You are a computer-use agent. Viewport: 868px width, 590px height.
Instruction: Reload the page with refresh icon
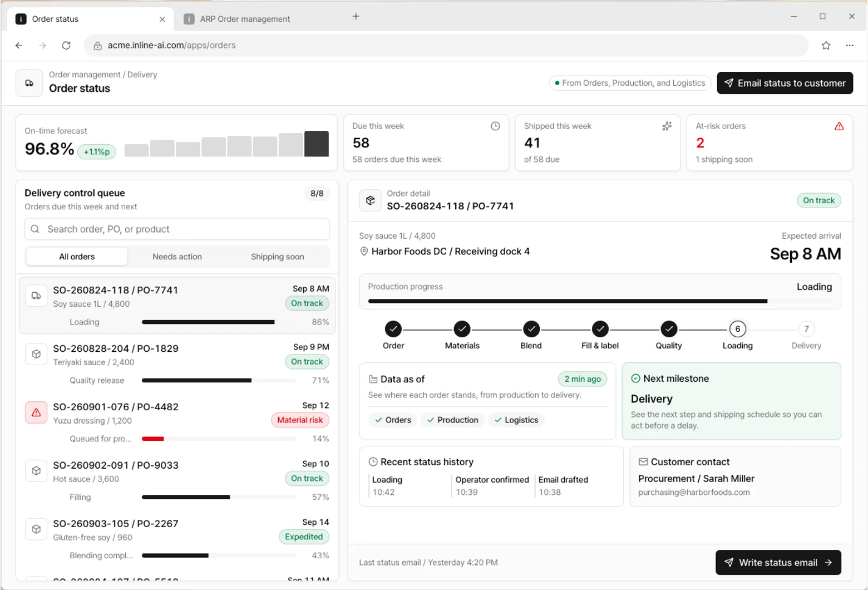pos(66,46)
